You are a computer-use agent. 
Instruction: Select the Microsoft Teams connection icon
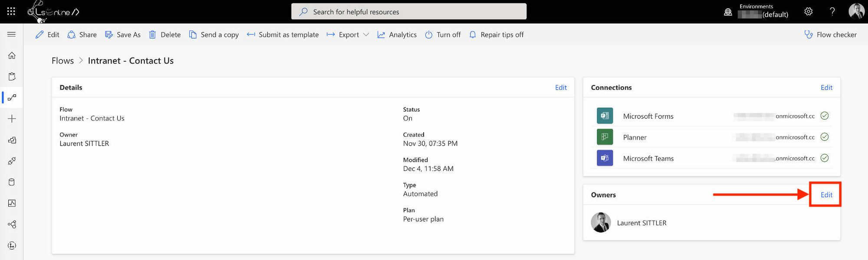tap(605, 158)
